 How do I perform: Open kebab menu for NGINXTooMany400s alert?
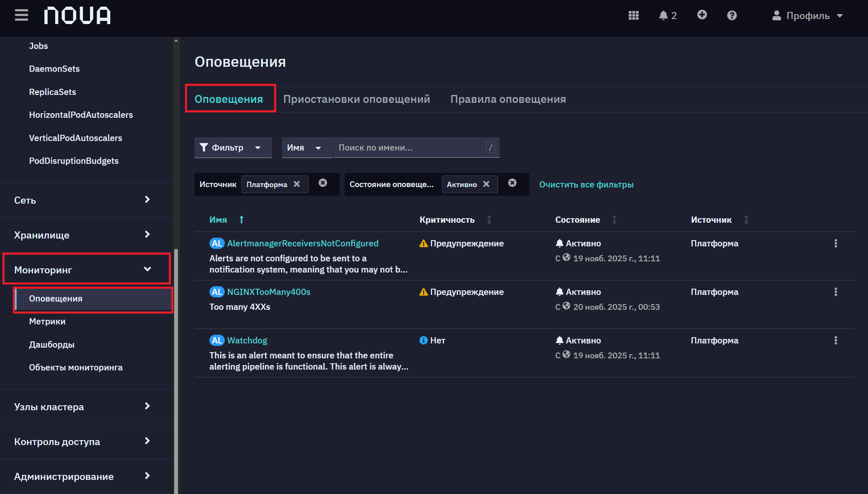coord(836,292)
